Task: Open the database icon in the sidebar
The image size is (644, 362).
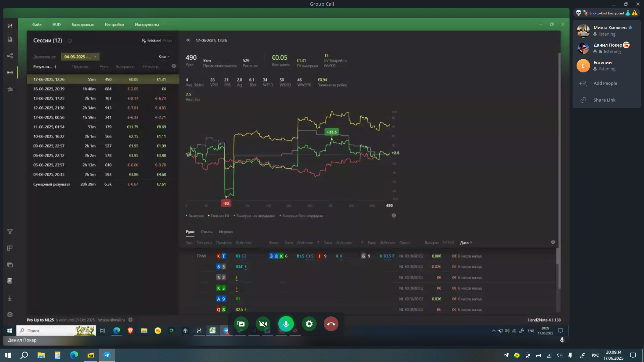Action: pos(10,281)
